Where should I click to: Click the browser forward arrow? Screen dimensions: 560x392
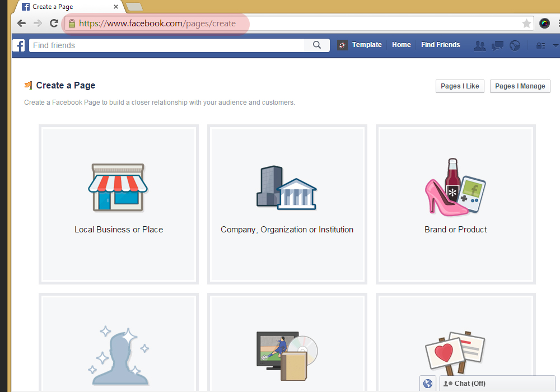click(x=38, y=24)
